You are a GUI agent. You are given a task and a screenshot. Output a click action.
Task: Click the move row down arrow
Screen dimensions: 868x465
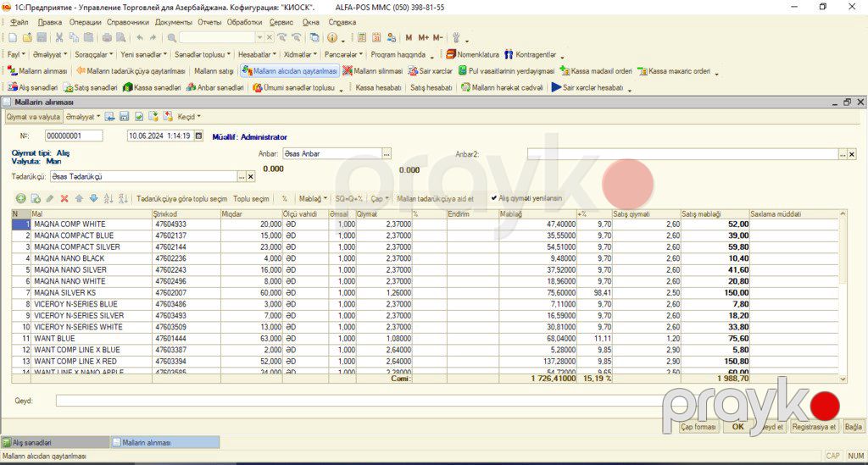(93, 198)
